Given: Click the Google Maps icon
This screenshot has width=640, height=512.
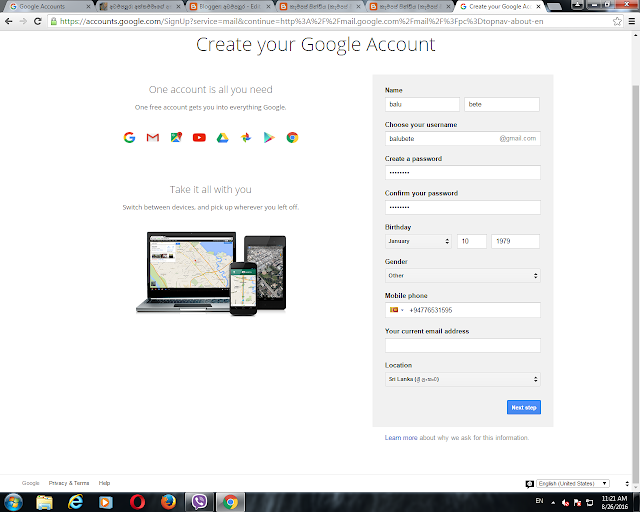Looking at the screenshot, I should pyautogui.click(x=176, y=138).
